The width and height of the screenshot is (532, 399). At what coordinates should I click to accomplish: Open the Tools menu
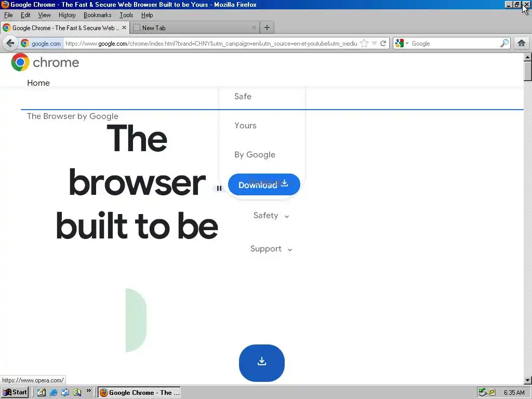pyautogui.click(x=126, y=15)
